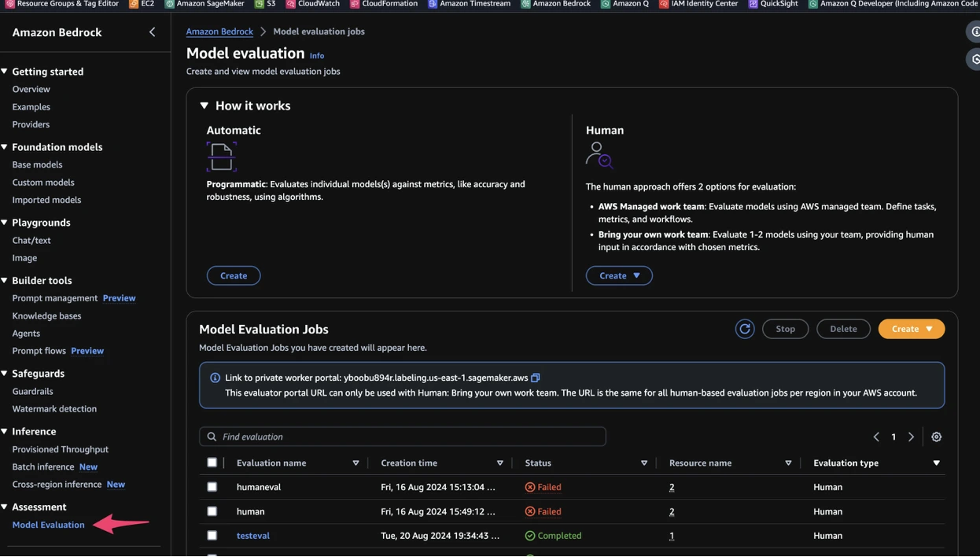The height and width of the screenshot is (557, 980).
Task: Collapse the How it works section
Action: [x=204, y=105]
